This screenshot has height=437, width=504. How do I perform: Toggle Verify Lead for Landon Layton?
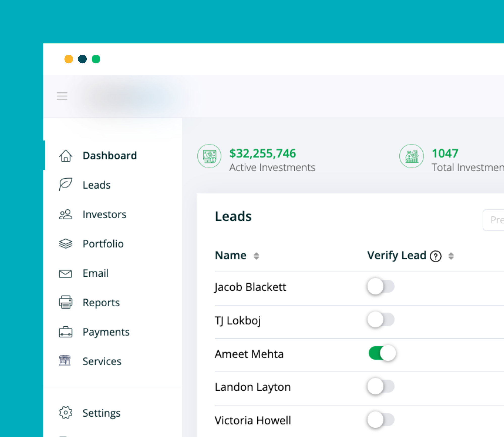tap(381, 386)
